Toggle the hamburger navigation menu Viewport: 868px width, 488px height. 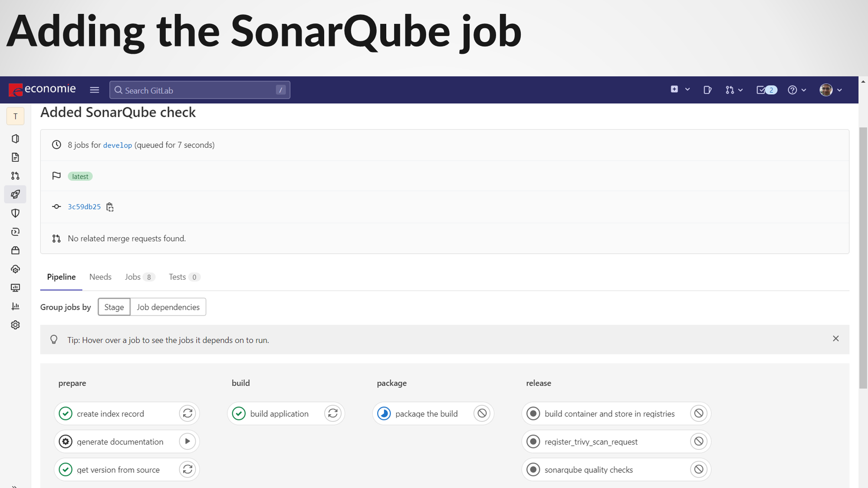coord(94,90)
